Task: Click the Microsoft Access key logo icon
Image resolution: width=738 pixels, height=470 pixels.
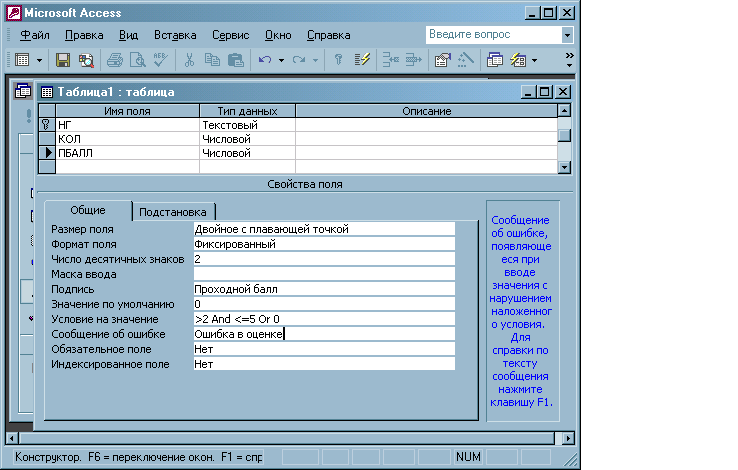Action: click(14, 13)
